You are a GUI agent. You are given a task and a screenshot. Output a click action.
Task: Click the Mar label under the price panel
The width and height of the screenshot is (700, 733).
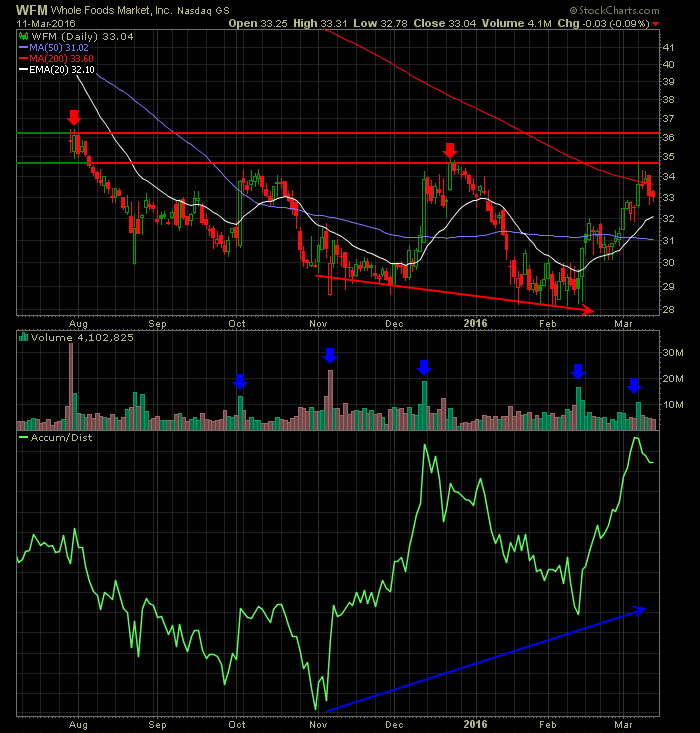[x=623, y=323]
